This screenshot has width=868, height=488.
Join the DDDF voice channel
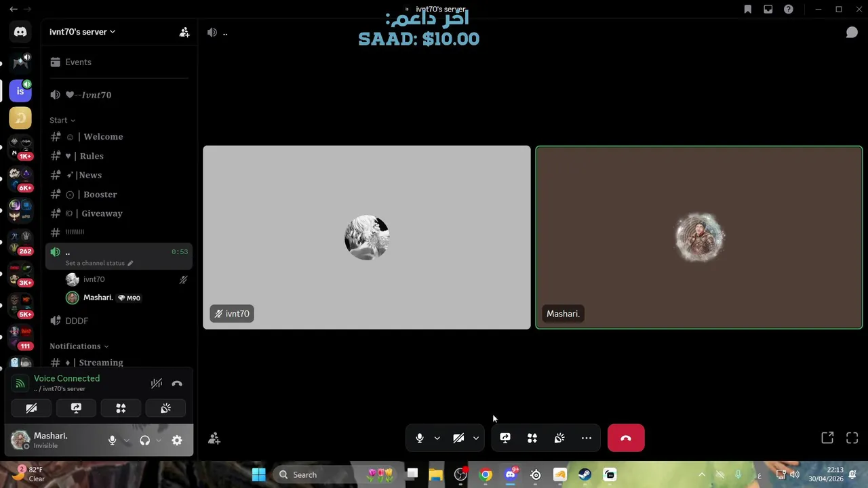coord(119,321)
